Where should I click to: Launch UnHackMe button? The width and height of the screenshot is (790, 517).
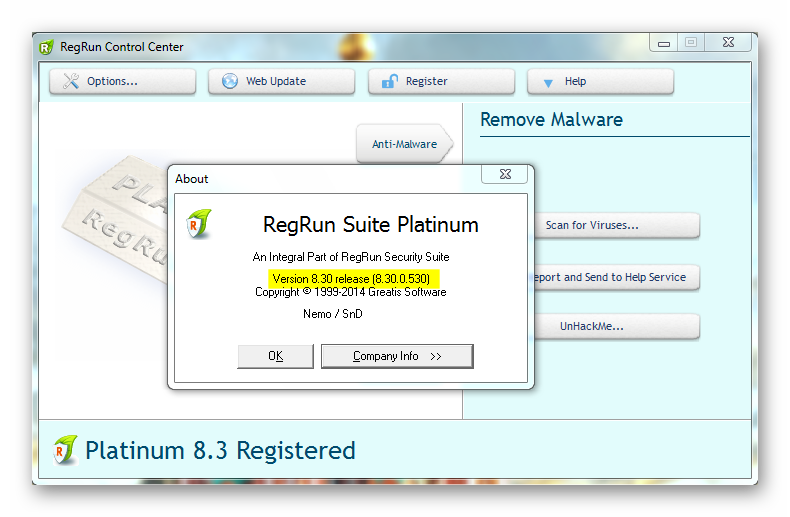click(x=617, y=327)
